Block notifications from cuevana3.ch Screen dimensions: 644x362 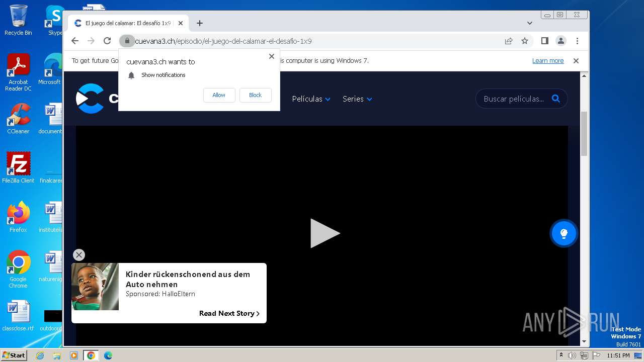pyautogui.click(x=255, y=95)
